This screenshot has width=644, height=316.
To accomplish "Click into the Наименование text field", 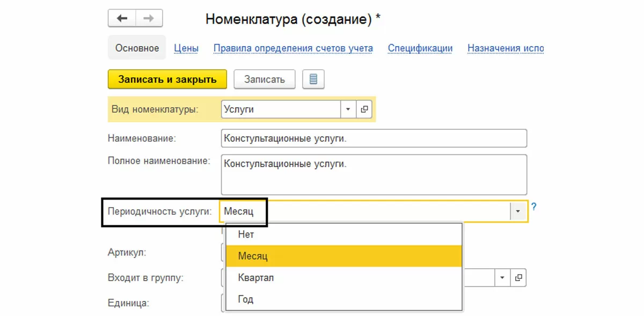I will click(374, 138).
